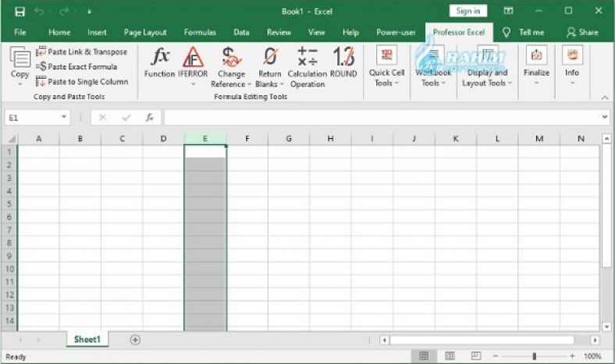Open Ribbon Display Options icon
The width and height of the screenshot is (615, 364).
508,11
